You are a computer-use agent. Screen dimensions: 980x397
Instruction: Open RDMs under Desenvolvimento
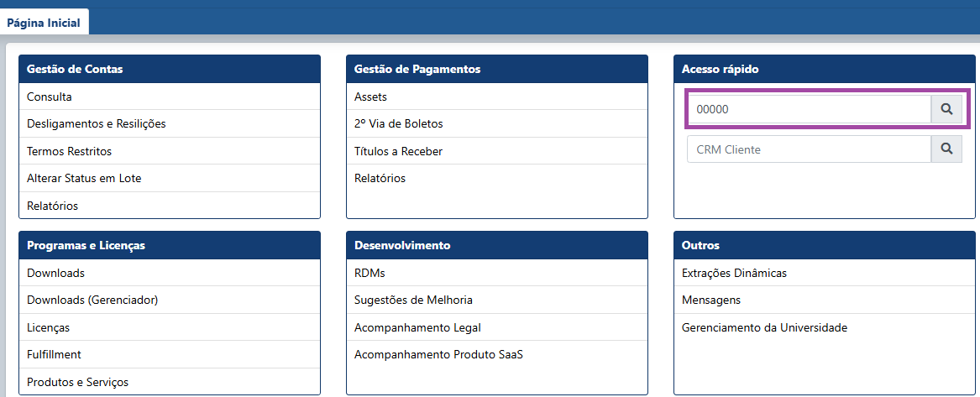(369, 273)
